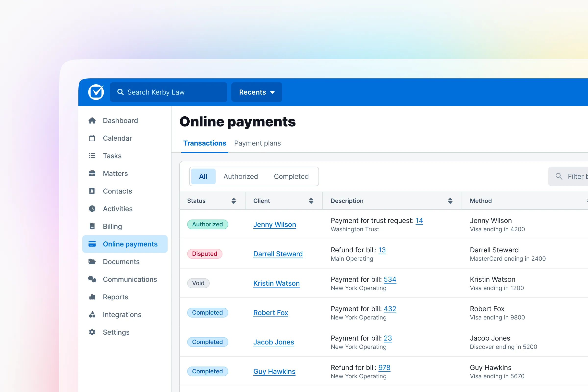Image resolution: width=588 pixels, height=392 pixels.
Task: Select the All filter segment
Action: click(x=203, y=176)
